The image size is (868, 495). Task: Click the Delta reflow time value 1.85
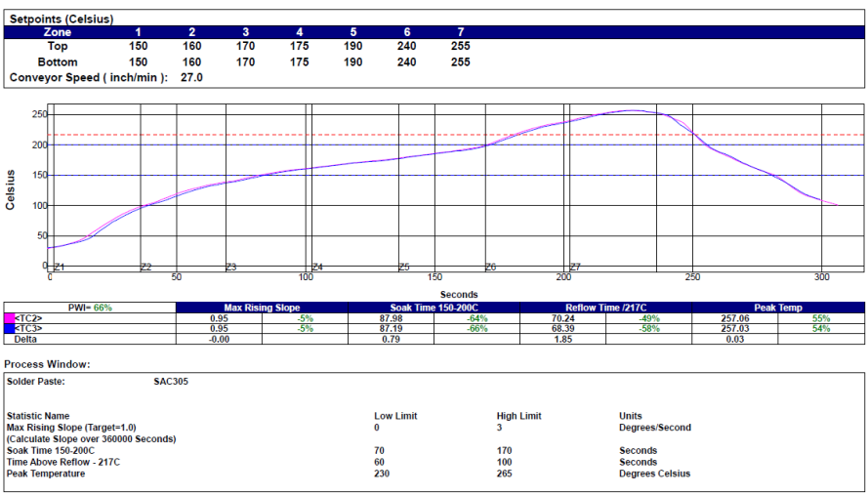click(563, 339)
